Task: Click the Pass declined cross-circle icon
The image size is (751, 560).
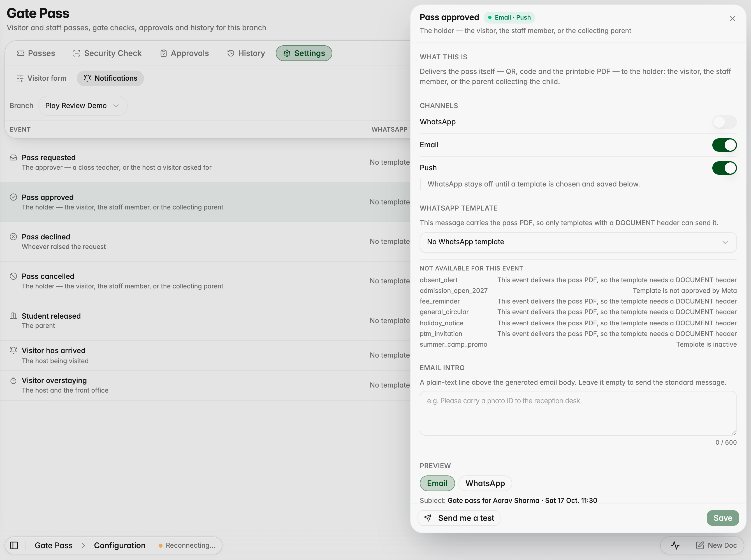Action: tap(13, 237)
